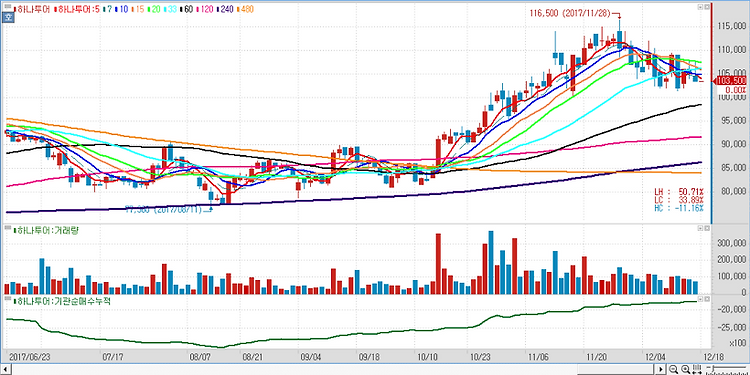
Task: Click the volume pane's maximize corner button
Action: click(706, 229)
